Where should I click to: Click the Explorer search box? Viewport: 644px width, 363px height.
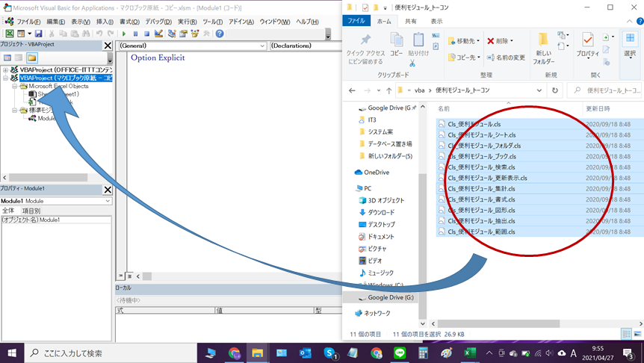[x=606, y=90]
